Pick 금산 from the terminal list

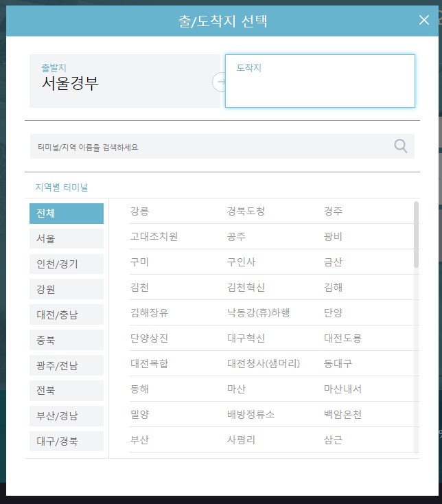click(333, 262)
